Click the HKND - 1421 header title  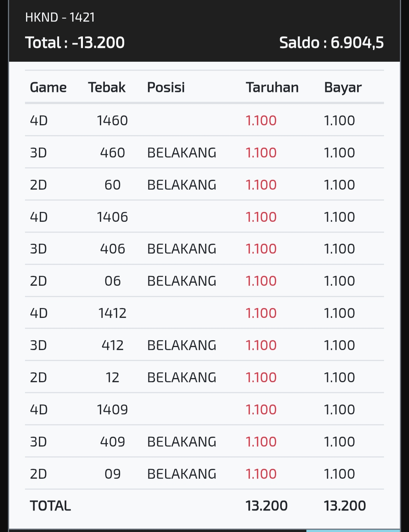click(x=60, y=17)
